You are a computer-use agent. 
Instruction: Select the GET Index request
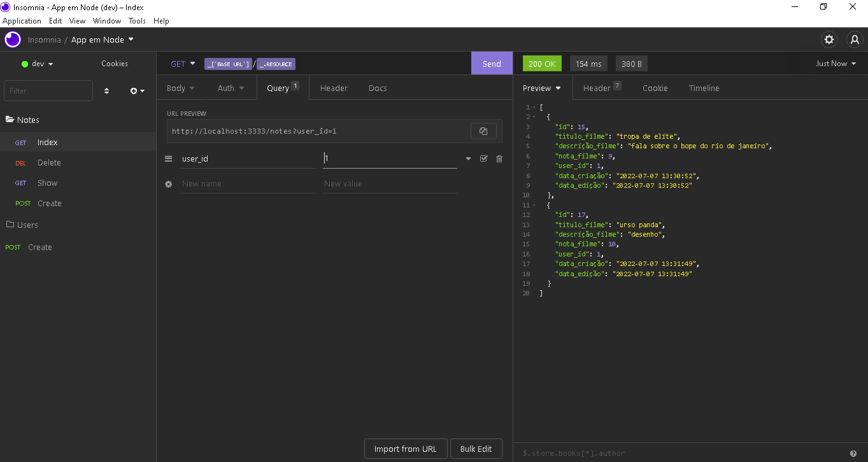(78, 143)
